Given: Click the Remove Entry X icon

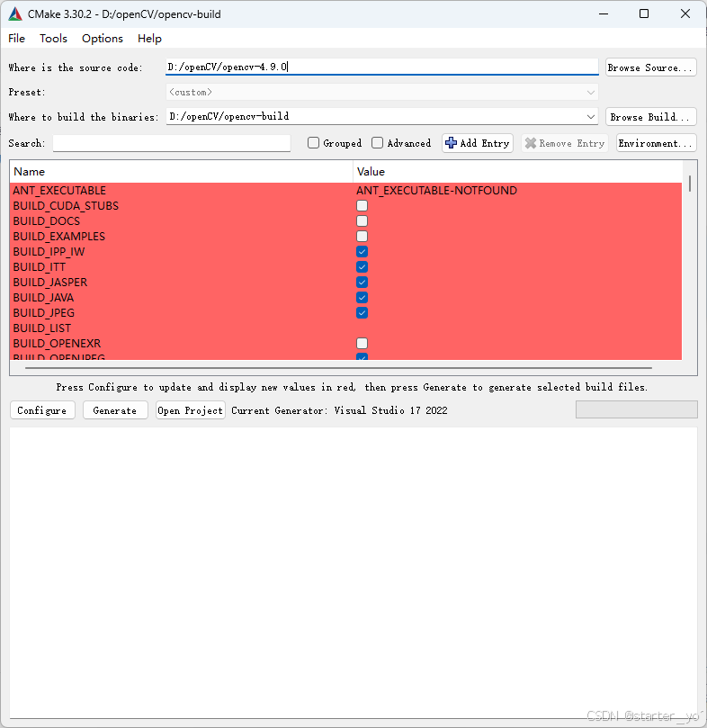Looking at the screenshot, I should [x=530, y=143].
